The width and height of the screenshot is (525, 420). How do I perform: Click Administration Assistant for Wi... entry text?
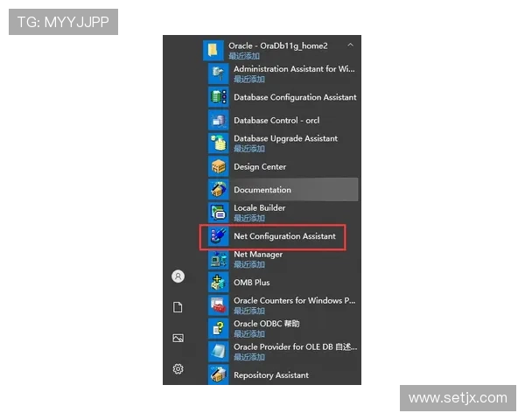coord(294,69)
